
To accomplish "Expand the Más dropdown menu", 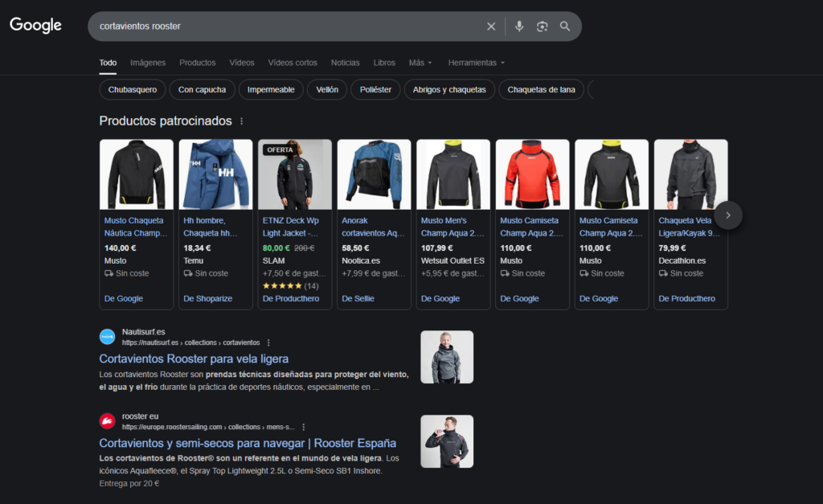I will click(420, 63).
